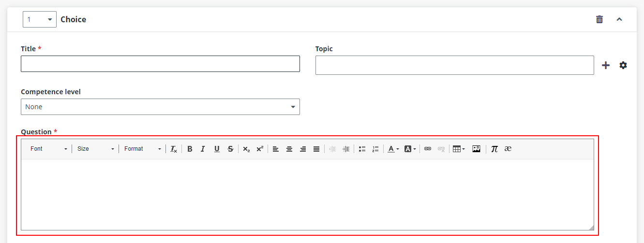Click inside the Question editor text area
The width and height of the screenshot is (644, 243).
click(x=307, y=195)
